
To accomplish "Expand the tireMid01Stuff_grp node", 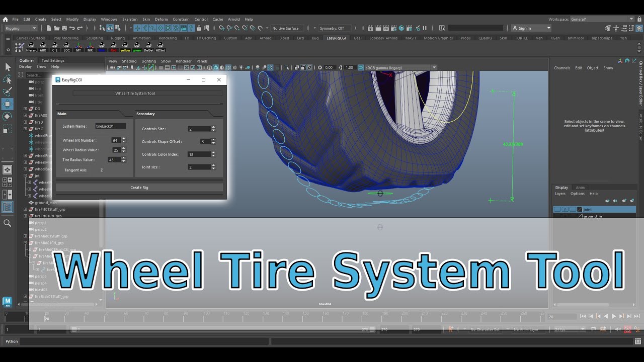I will coord(25,236).
